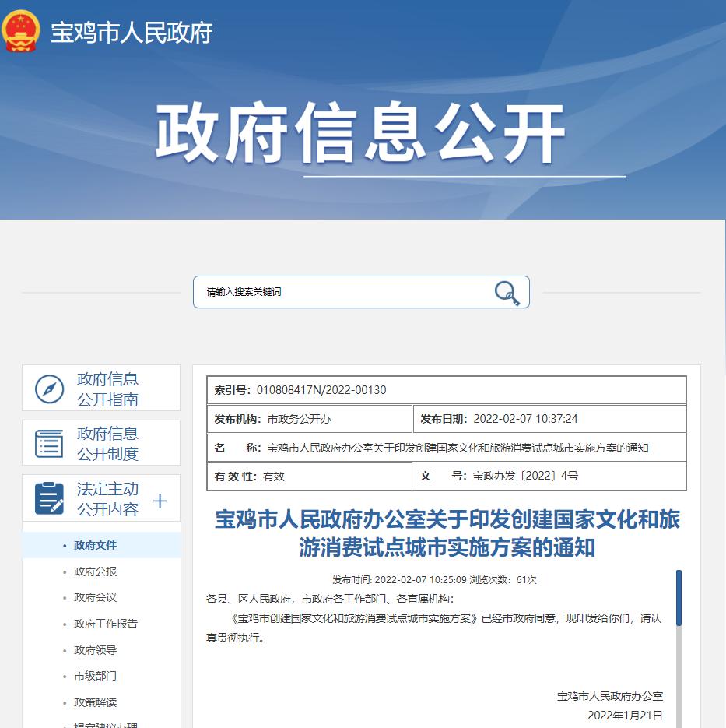726x728 pixels.
Task: Click the magnifying glass search icon
Action: (507, 293)
